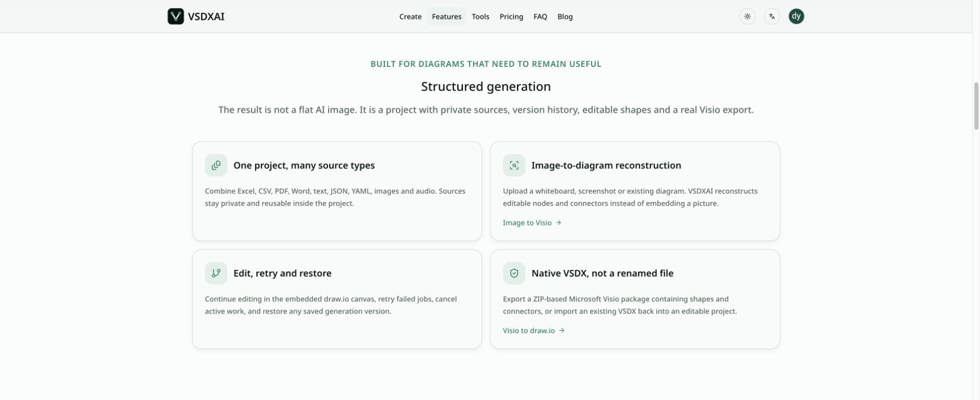Click the BUILT FOR DIAGRAMS THAT NEED TO REMAIN USEFUL label
This screenshot has width=980, height=400.
[x=486, y=64]
